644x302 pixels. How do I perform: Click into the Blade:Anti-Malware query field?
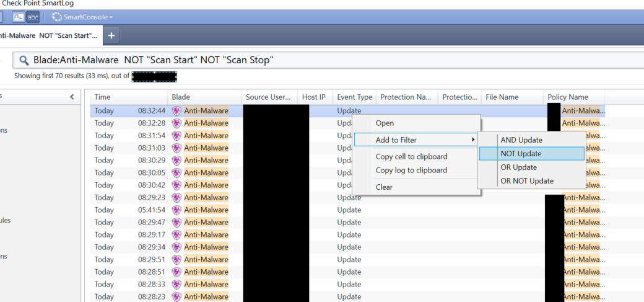click(x=329, y=61)
